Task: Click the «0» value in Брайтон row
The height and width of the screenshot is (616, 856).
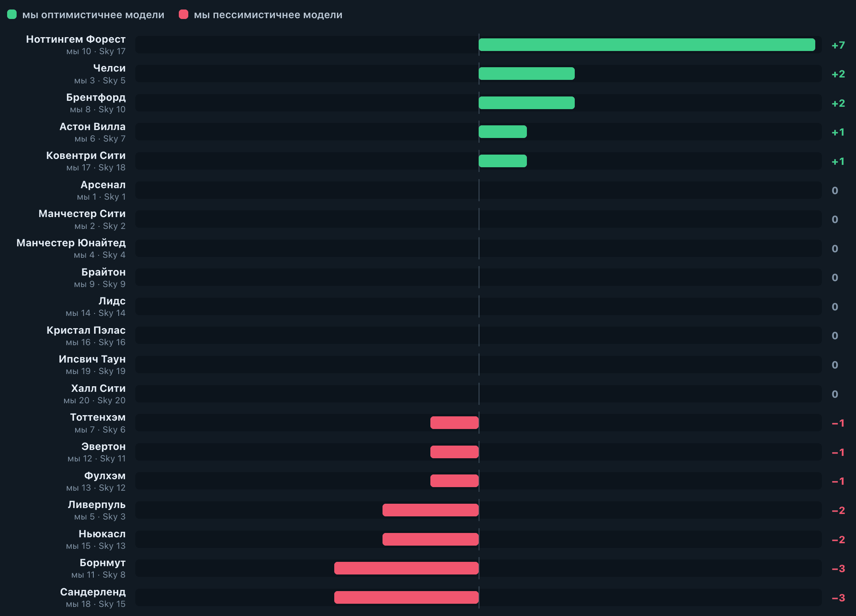Action: pyautogui.click(x=835, y=278)
